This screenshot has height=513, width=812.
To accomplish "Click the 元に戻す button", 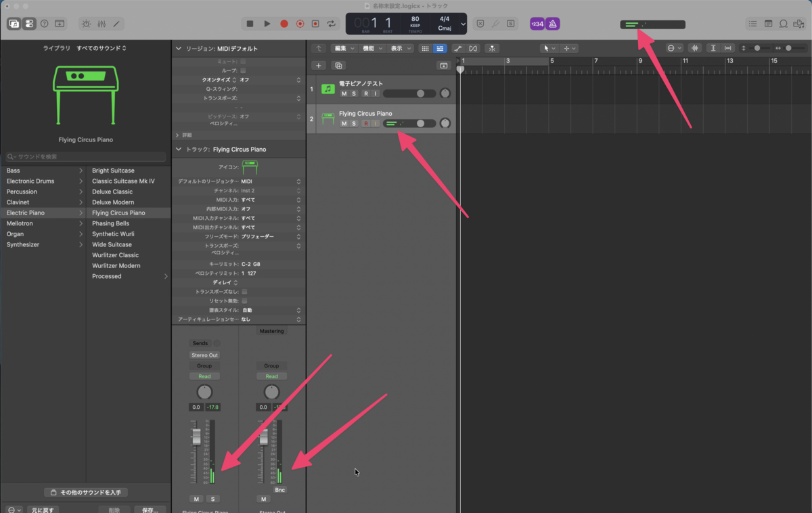I will tap(44, 510).
